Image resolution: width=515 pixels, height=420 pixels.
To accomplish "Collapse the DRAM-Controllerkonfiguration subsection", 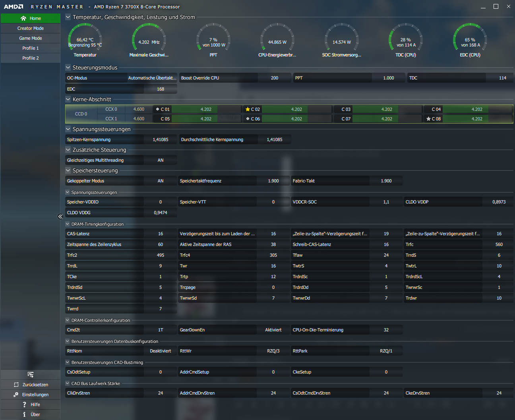I will 68,320.
